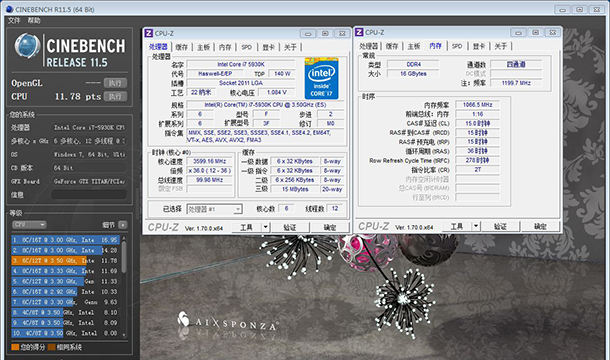Select ranking row 9 with score 8.09

(65, 323)
